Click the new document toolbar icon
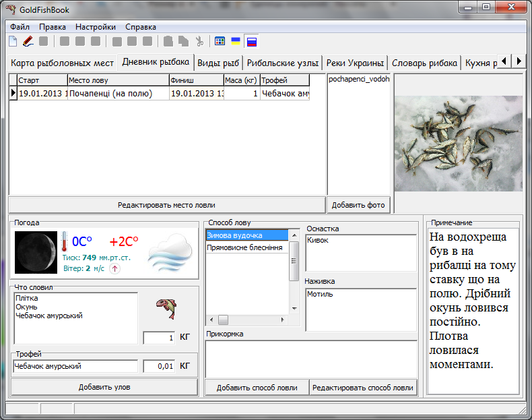The height and width of the screenshot is (420, 532). click(x=13, y=41)
